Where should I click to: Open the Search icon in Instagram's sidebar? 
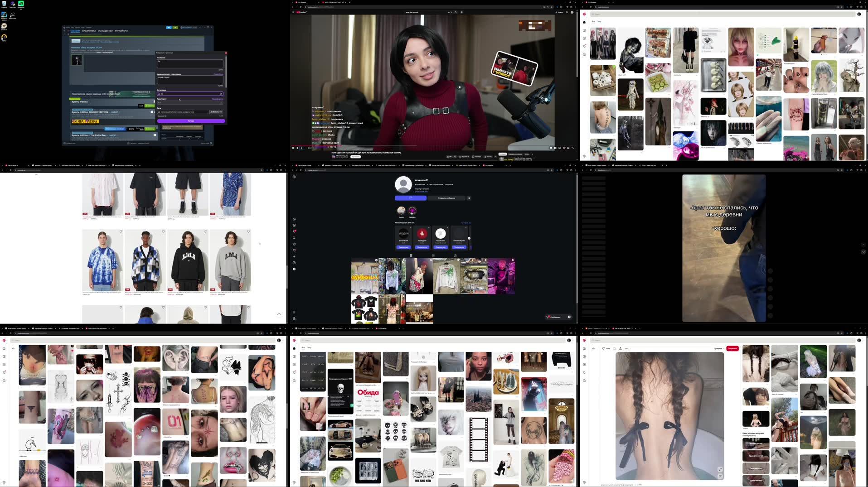294,238
